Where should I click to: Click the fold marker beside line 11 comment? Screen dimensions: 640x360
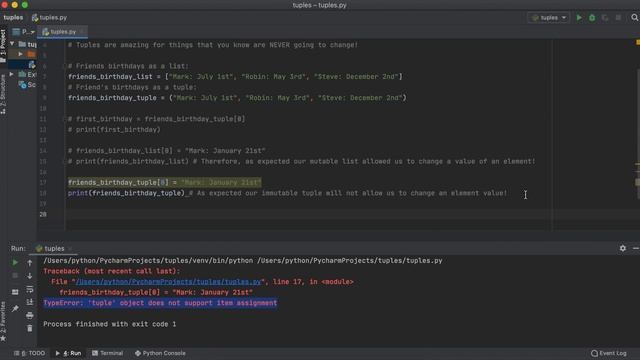pos(65,119)
